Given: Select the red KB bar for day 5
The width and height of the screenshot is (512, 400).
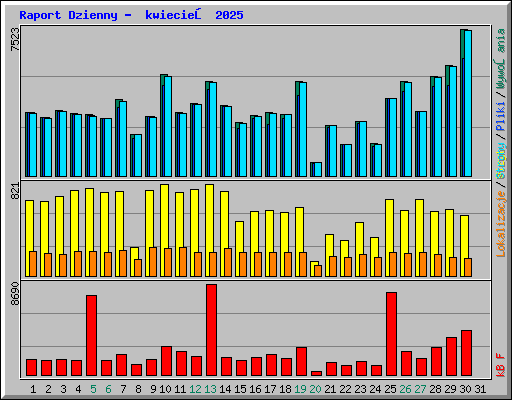Looking at the screenshot, I should [92, 335].
